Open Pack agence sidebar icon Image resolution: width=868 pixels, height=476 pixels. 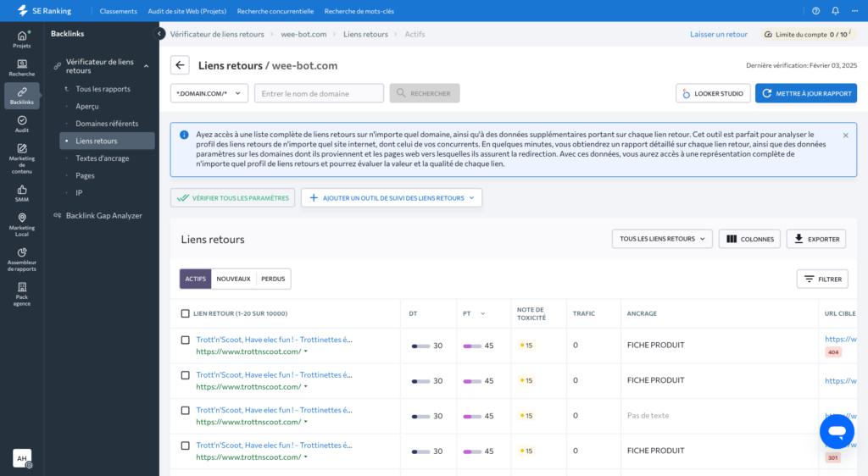coord(21,294)
